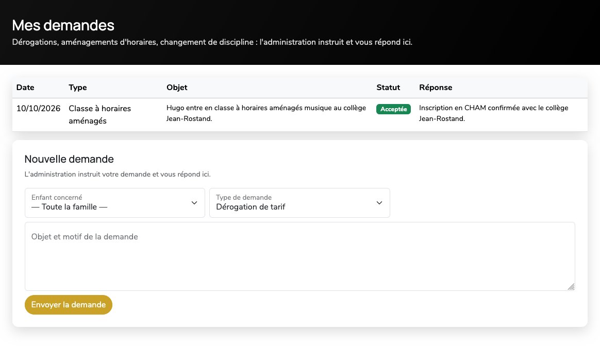The image size is (600, 364).
Task: Submit with Envoyer la demande button
Action: tap(69, 305)
